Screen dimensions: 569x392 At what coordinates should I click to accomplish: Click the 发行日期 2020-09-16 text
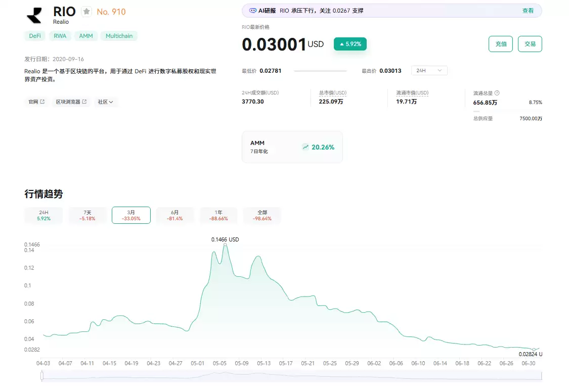[54, 59]
